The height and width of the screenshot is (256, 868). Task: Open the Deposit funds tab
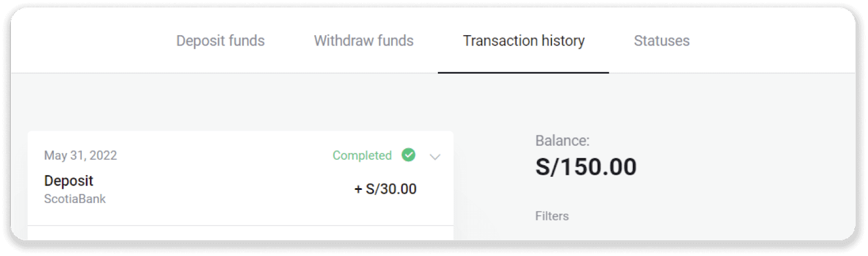click(220, 41)
